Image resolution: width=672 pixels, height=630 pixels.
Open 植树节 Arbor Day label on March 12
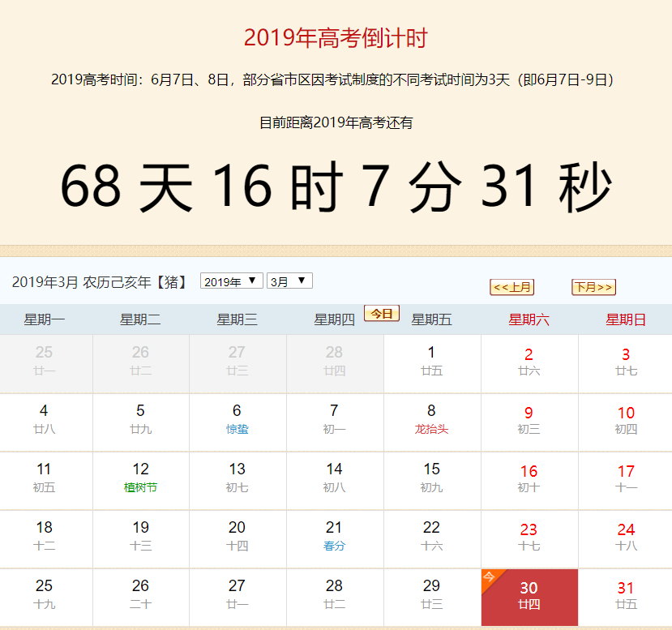[x=140, y=487]
